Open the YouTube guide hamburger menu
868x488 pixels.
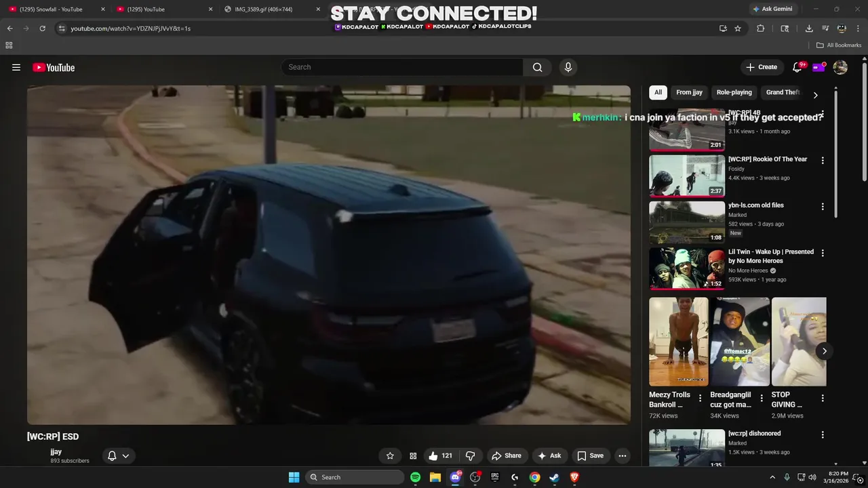coord(16,67)
